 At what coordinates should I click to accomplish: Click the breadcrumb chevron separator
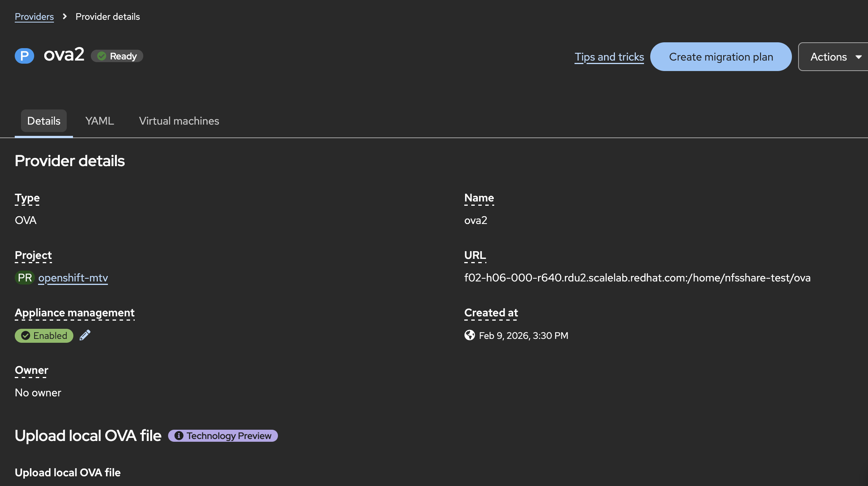[65, 16]
